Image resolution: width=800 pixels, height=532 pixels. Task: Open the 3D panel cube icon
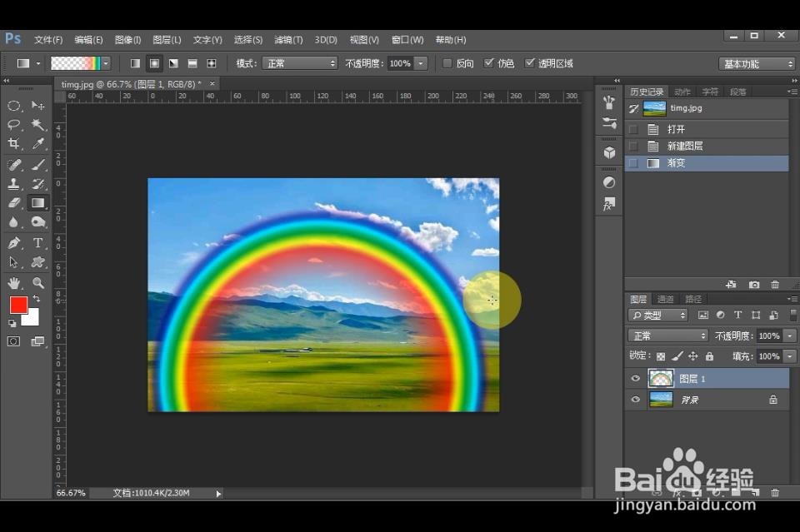609,152
